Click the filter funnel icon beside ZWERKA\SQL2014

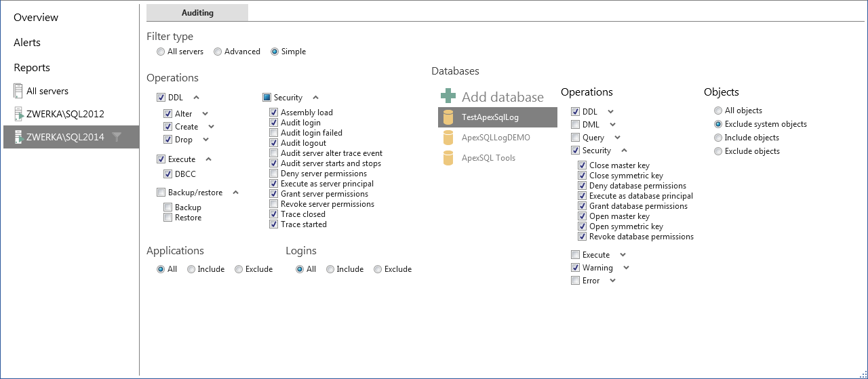click(117, 137)
